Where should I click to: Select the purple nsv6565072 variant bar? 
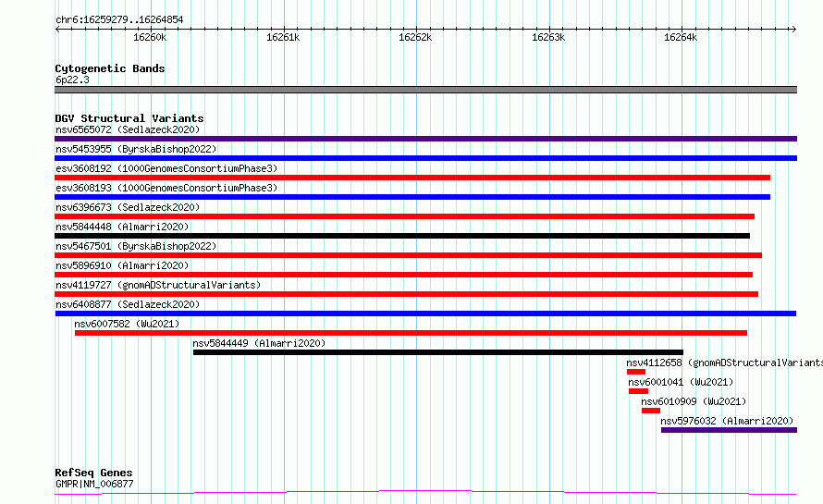pos(425,139)
